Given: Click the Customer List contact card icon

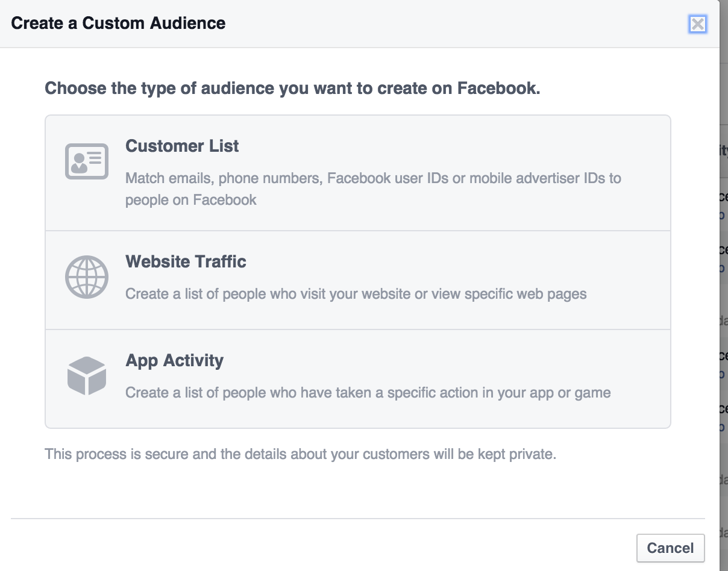Looking at the screenshot, I should [x=87, y=161].
